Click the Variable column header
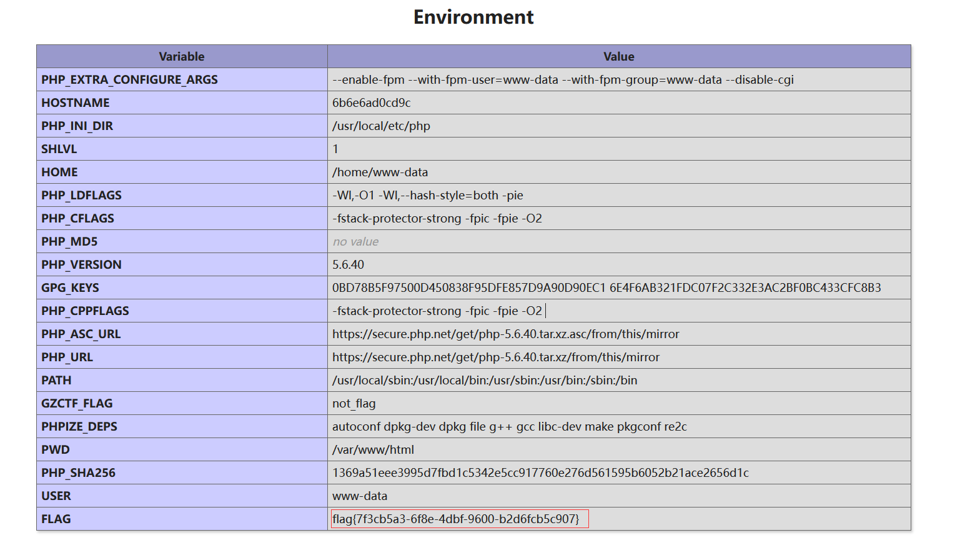 tap(181, 57)
